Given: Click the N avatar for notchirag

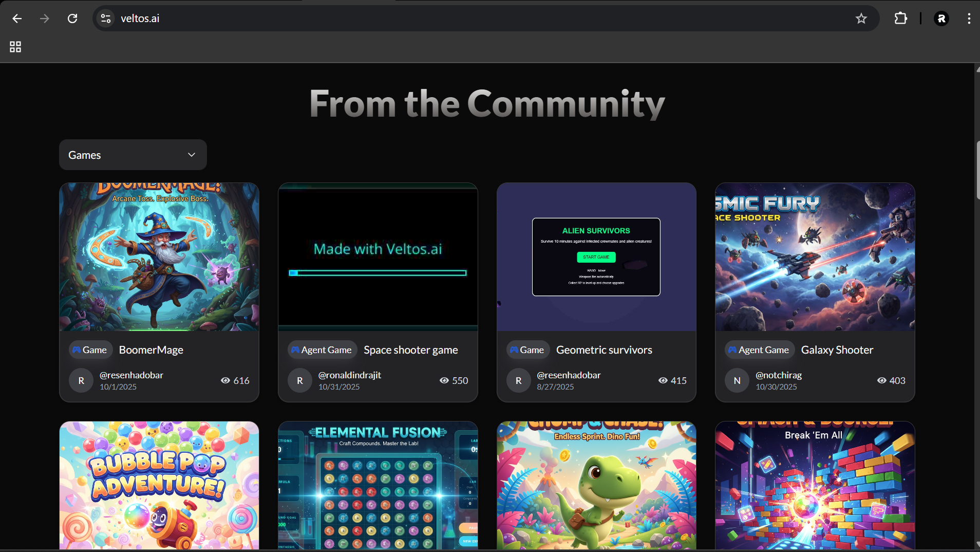Looking at the screenshot, I should point(737,380).
